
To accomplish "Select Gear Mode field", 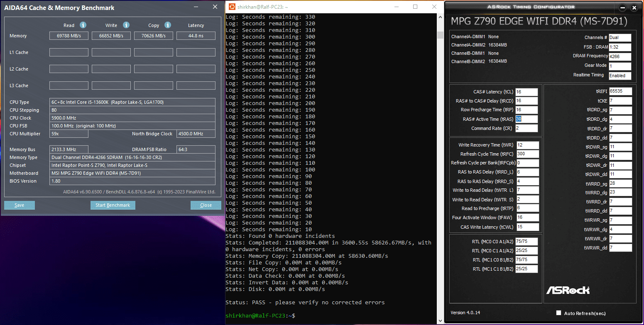I will point(620,66).
